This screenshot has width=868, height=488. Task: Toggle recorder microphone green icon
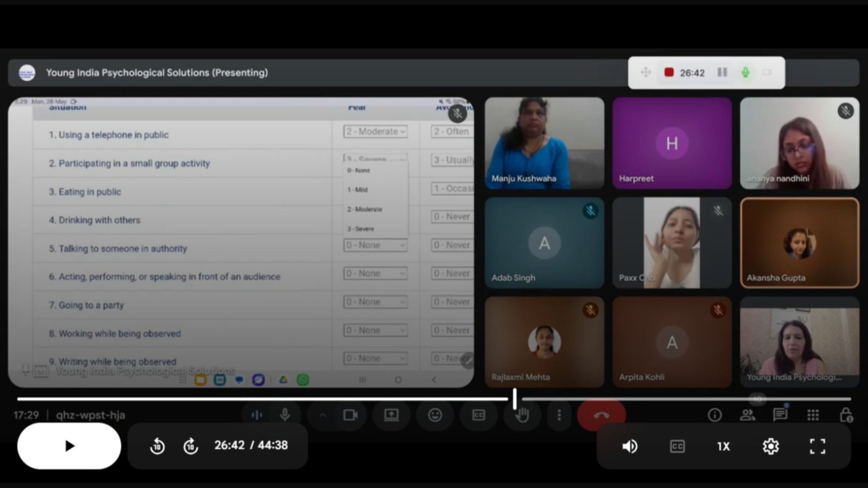(745, 72)
